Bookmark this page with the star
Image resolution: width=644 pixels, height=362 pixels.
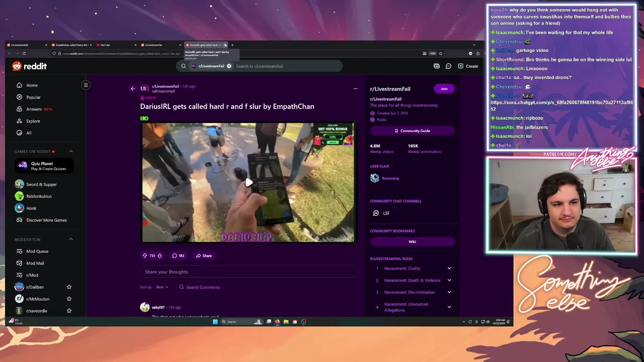click(441, 53)
